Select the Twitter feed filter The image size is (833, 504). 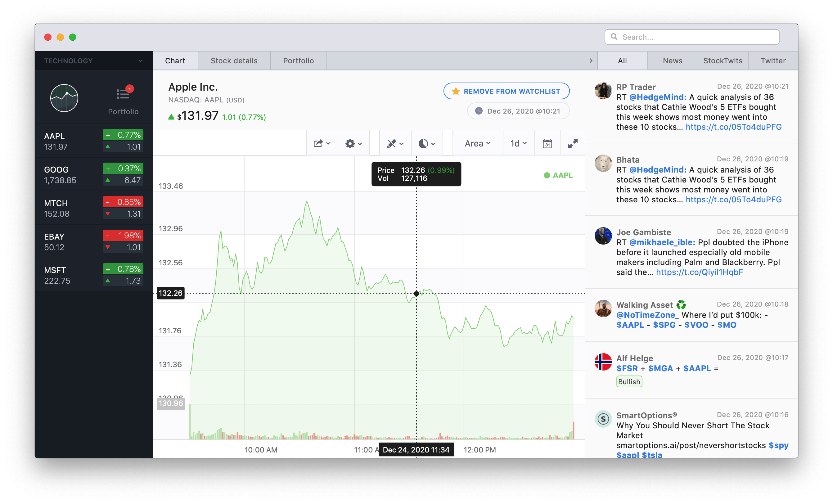click(772, 60)
